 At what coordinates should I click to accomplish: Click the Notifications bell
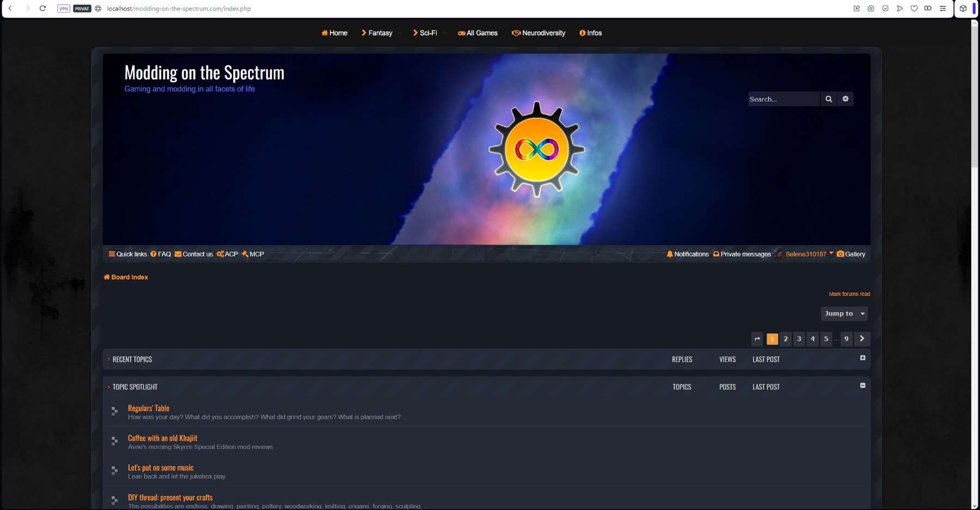point(688,254)
